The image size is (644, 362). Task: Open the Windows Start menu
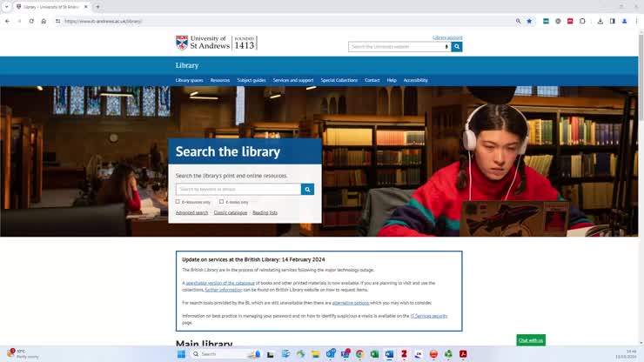181,354
